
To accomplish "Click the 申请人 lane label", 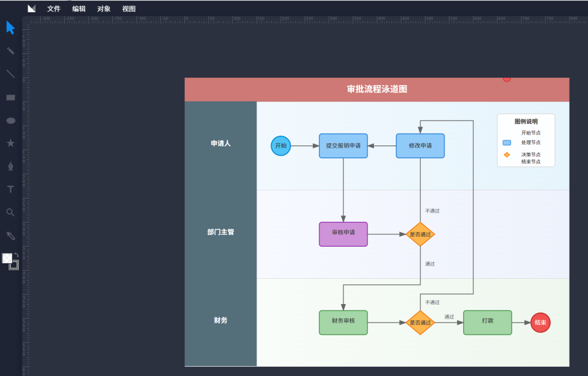I will point(220,144).
